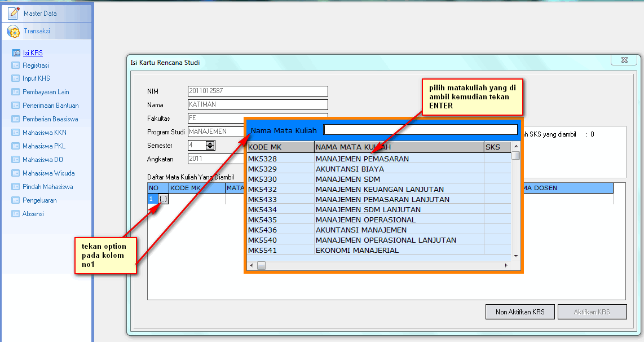This screenshot has width=644, height=342.
Task: Click the horizontal scrollbar thumb in course list
Action: (261, 266)
